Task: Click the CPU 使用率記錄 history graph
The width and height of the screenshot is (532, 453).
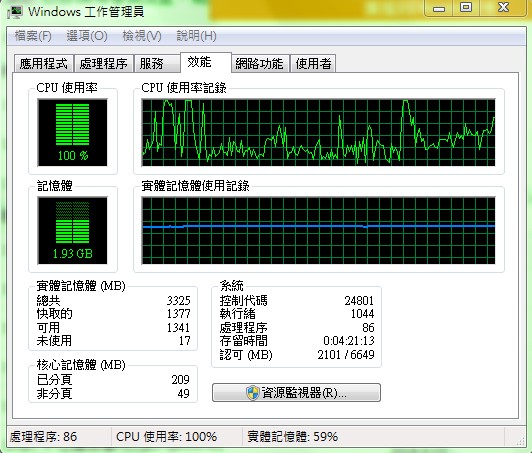Action: [318, 132]
